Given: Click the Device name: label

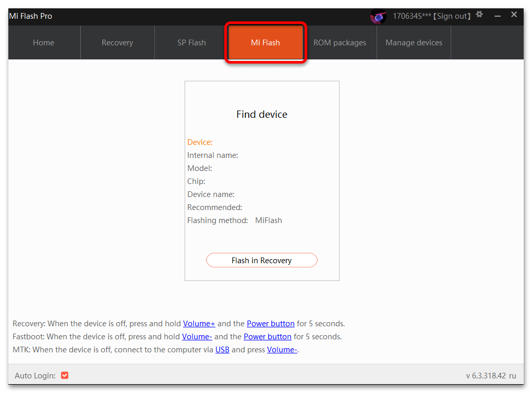Looking at the screenshot, I should click(x=211, y=194).
